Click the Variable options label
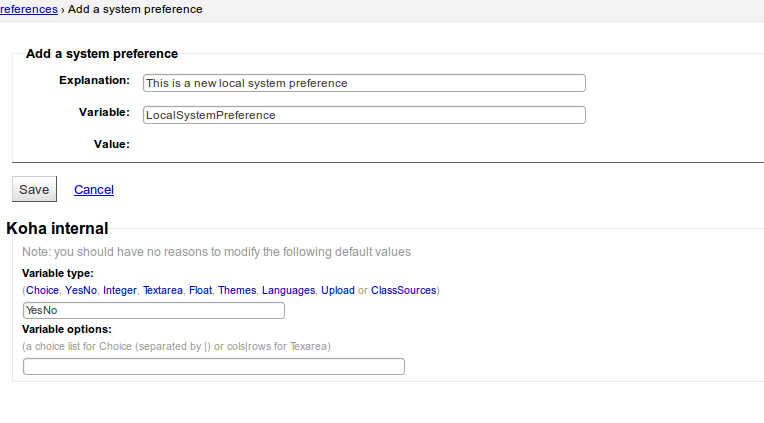Screen dimensions: 764x423 (66, 328)
